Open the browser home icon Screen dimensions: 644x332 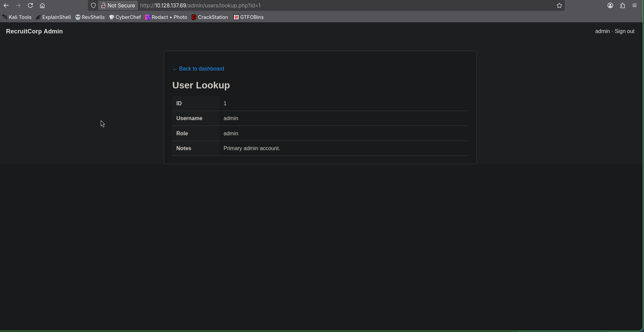coord(42,5)
